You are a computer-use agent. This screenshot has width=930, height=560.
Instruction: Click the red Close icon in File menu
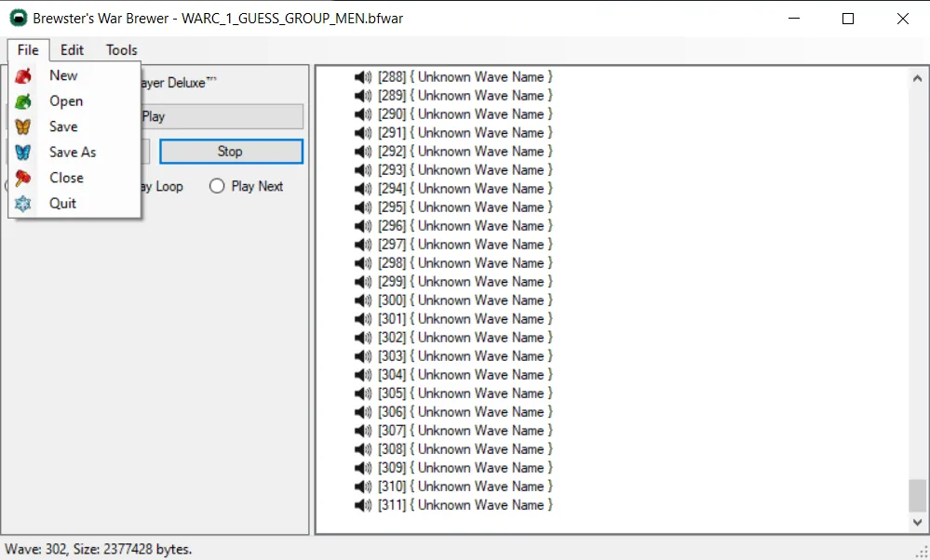23,178
